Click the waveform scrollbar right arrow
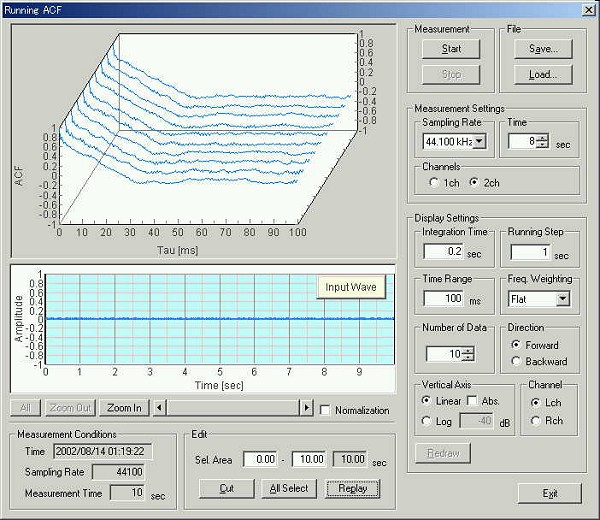Screen dimensions: 600x520 tap(306, 408)
